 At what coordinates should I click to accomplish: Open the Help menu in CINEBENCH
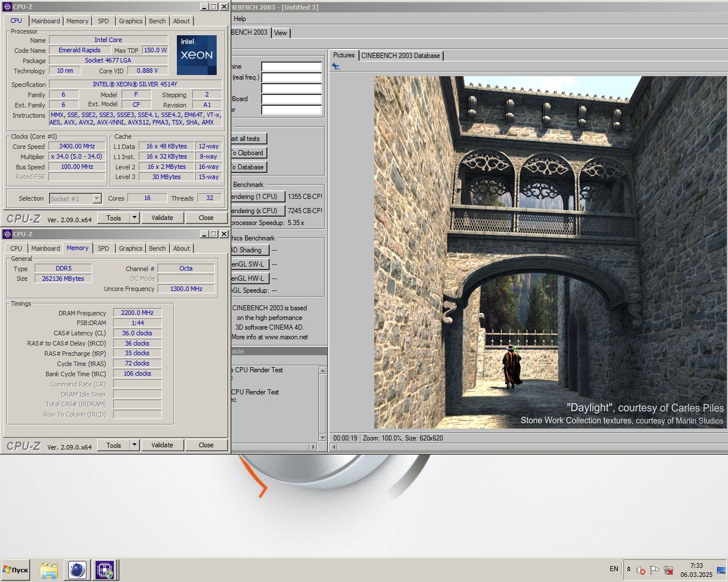pos(240,19)
